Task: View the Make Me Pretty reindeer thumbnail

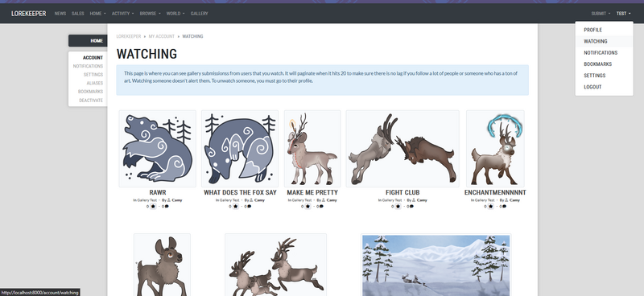Action: 312,149
